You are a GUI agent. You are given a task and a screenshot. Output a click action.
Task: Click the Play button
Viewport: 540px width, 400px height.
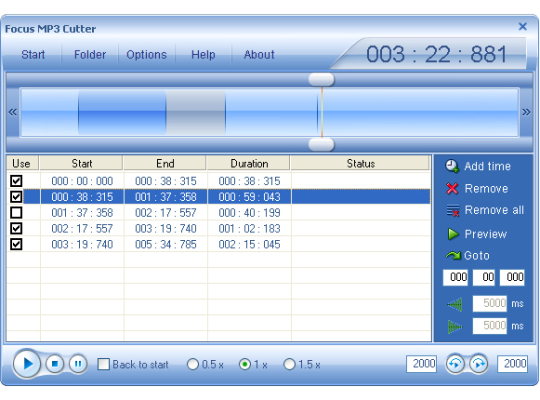27,363
